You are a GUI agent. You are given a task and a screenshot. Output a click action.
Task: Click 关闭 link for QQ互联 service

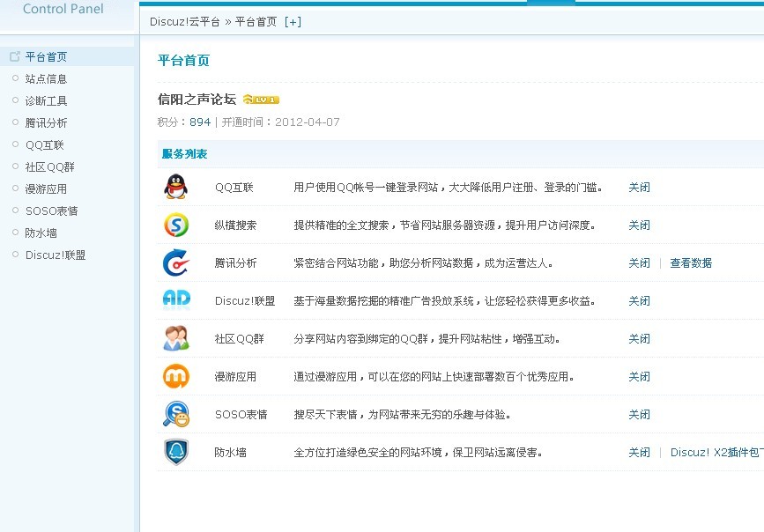coord(639,187)
